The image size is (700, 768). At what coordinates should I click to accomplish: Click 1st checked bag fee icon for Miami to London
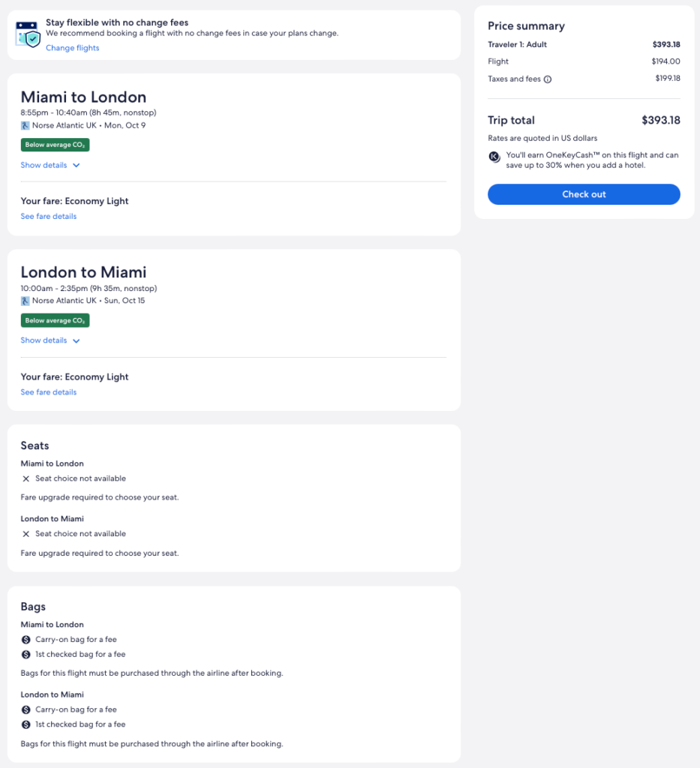(26, 655)
